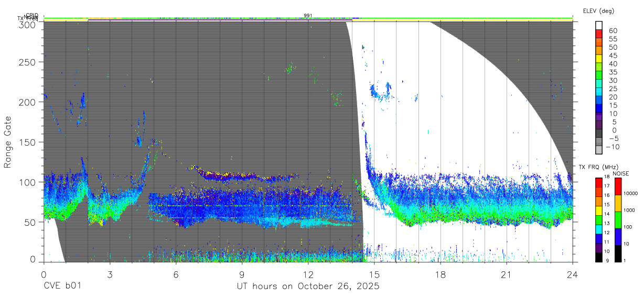Select the green ELEV swatch between 30 and 35
The image size is (644, 297).
(599, 76)
